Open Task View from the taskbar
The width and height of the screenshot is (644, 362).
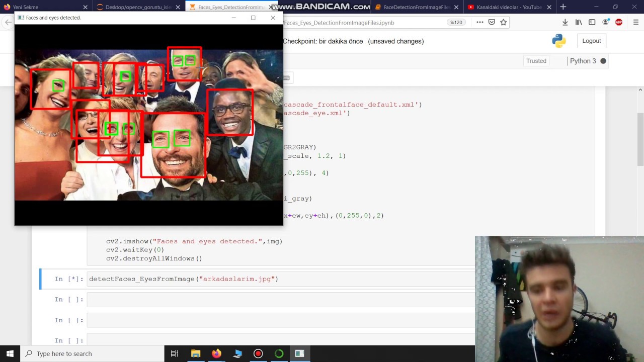coord(174,353)
